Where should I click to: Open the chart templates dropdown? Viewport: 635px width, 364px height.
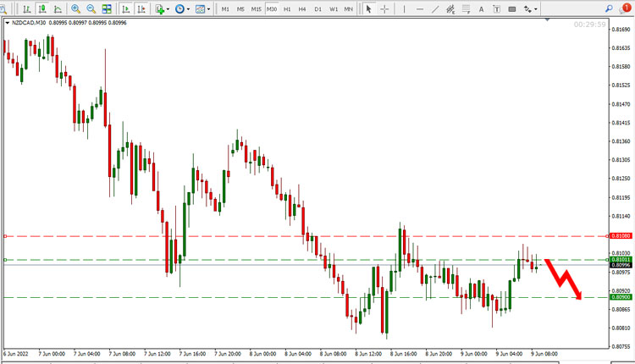(202, 8)
